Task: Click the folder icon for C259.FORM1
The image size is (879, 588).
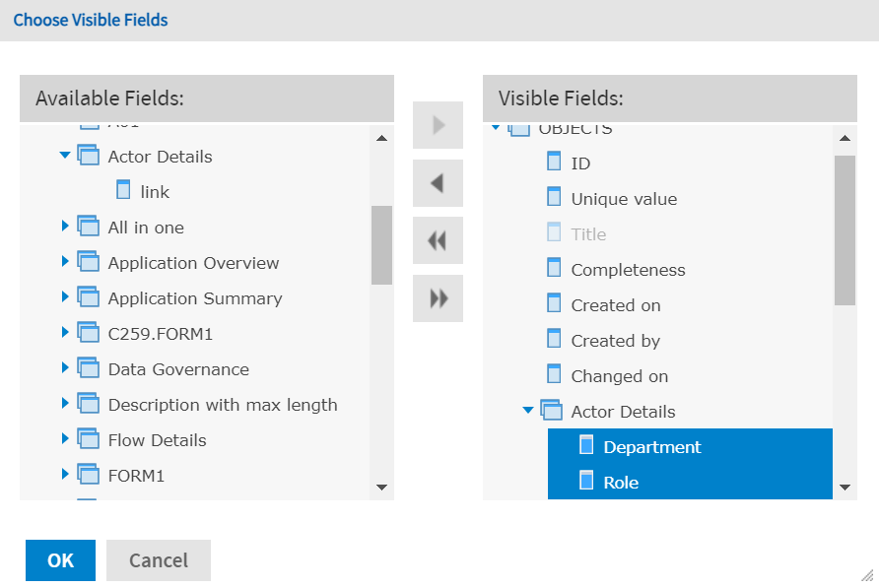Action: coord(89,332)
